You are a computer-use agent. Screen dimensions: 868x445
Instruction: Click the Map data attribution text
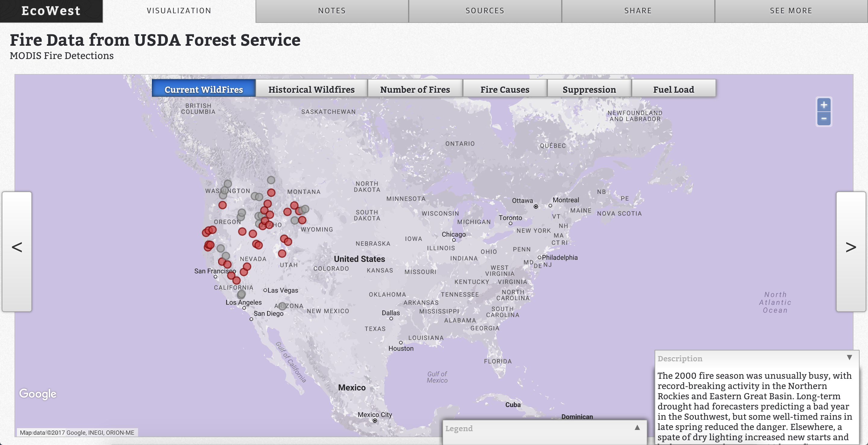[77, 433]
